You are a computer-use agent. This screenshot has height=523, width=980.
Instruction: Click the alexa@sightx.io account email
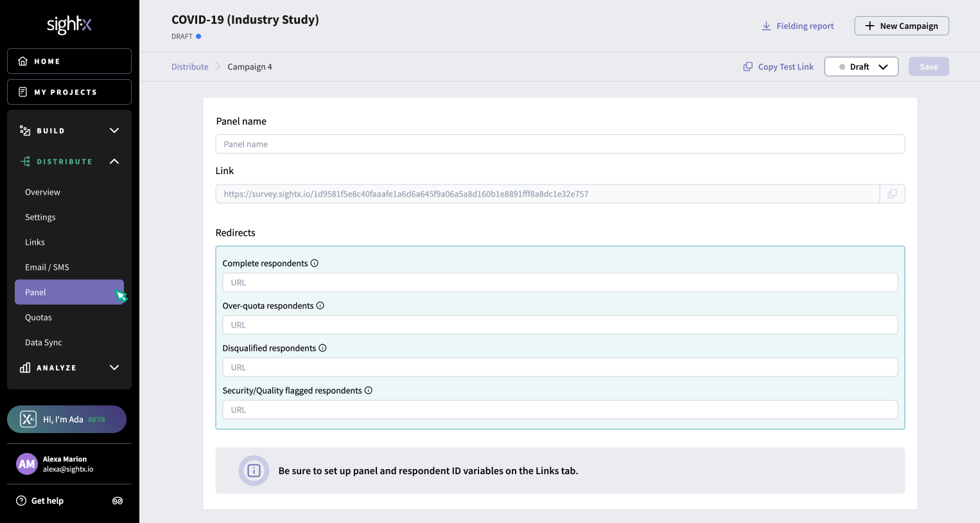(68, 469)
